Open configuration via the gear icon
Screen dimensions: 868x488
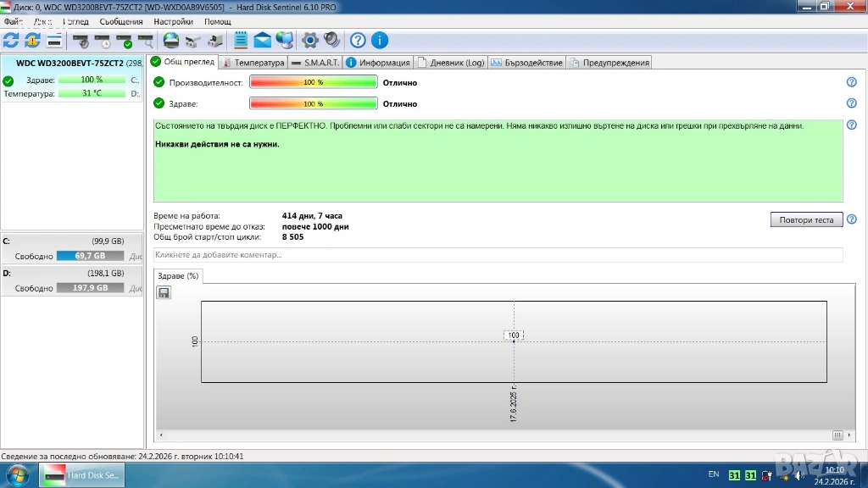tap(310, 40)
